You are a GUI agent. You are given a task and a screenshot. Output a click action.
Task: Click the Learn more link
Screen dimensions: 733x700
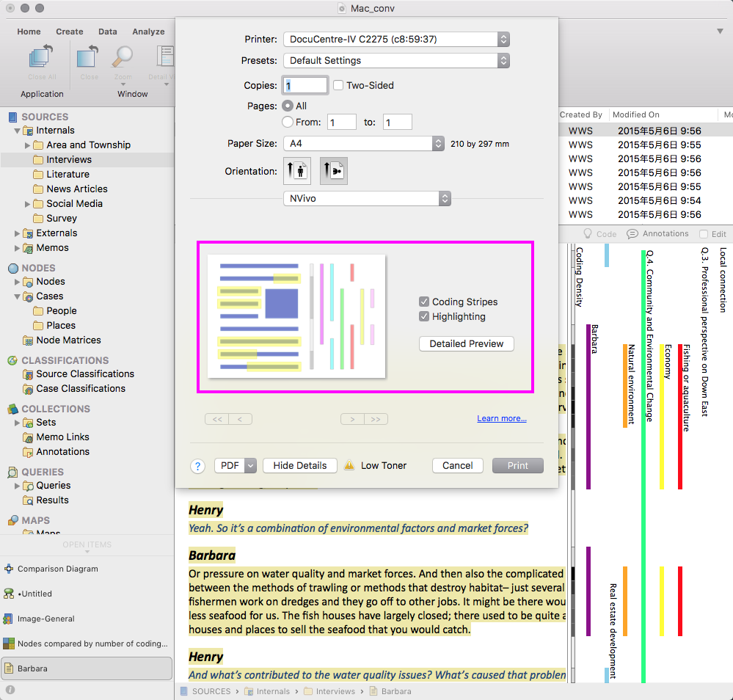coord(502,418)
